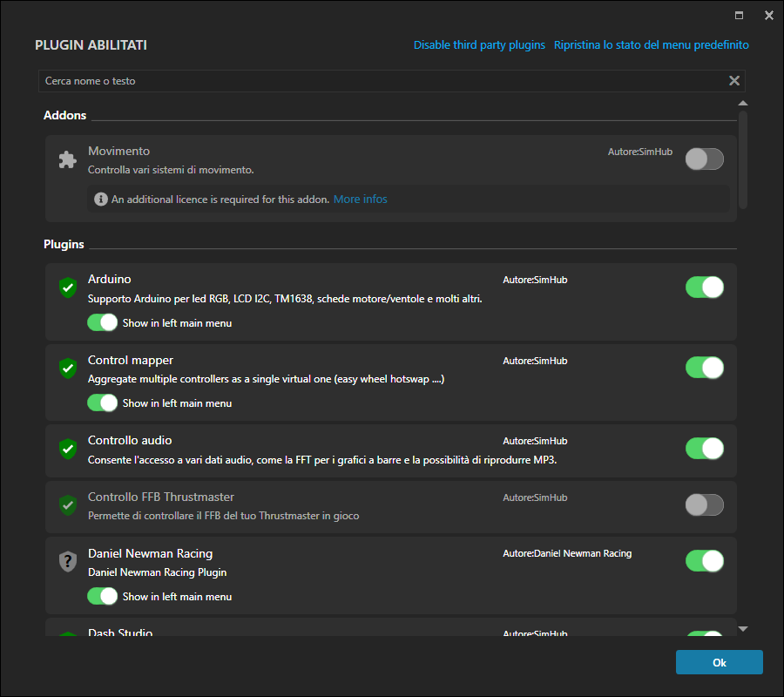Click the Controllo FFB Thrustmaster shield icon
Viewport: 784px width, 697px height.
pyautogui.click(x=67, y=505)
